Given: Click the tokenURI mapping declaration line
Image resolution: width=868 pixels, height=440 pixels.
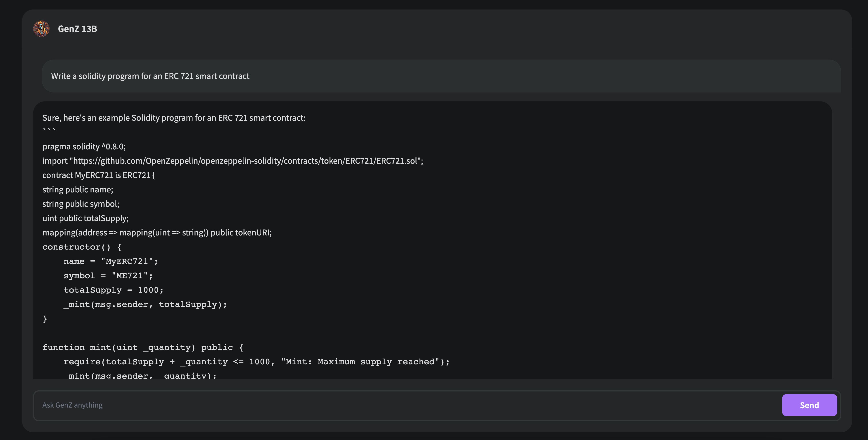Looking at the screenshot, I should tap(157, 232).
